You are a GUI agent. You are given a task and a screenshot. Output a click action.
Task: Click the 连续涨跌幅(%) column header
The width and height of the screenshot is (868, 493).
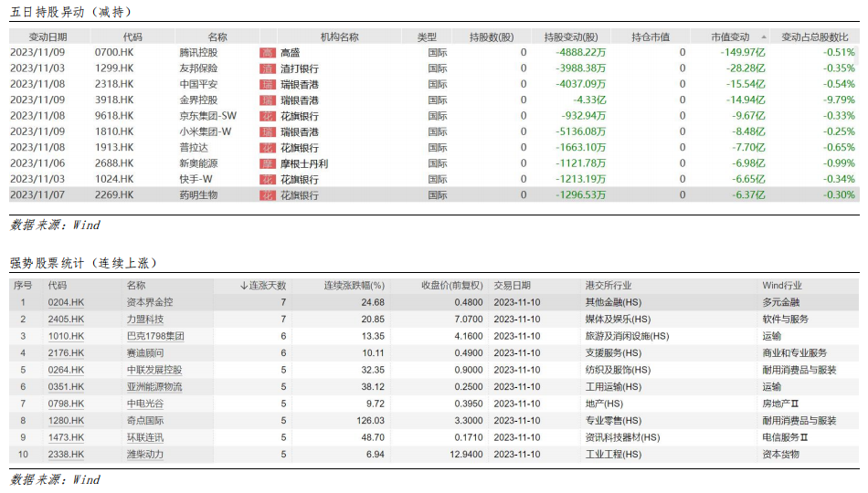[x=355, y=286]
